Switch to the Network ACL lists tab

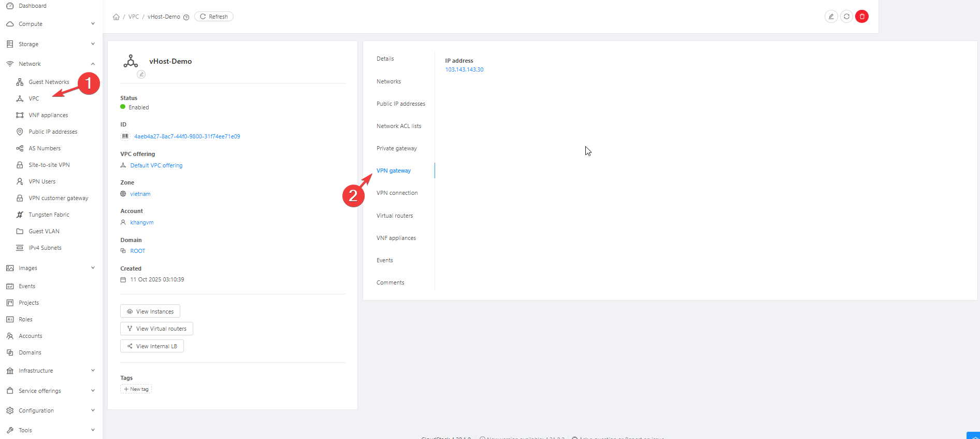coord(398,126)
